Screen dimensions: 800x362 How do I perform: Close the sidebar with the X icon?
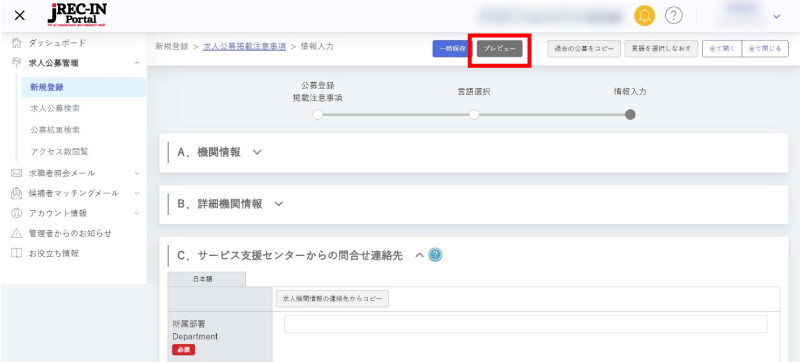[19, 15]
